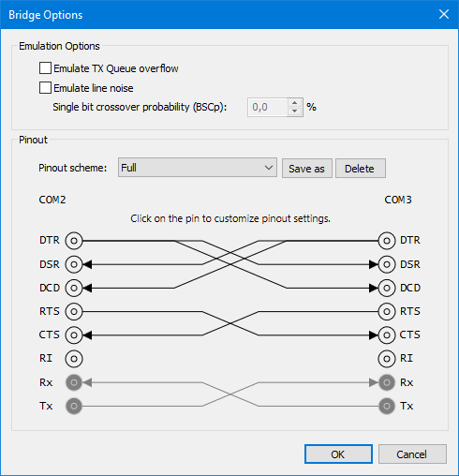The width and height of the screenshot is (459, 476).
Task: Click the COM2 DCD pin
Action: pos(74,288)
